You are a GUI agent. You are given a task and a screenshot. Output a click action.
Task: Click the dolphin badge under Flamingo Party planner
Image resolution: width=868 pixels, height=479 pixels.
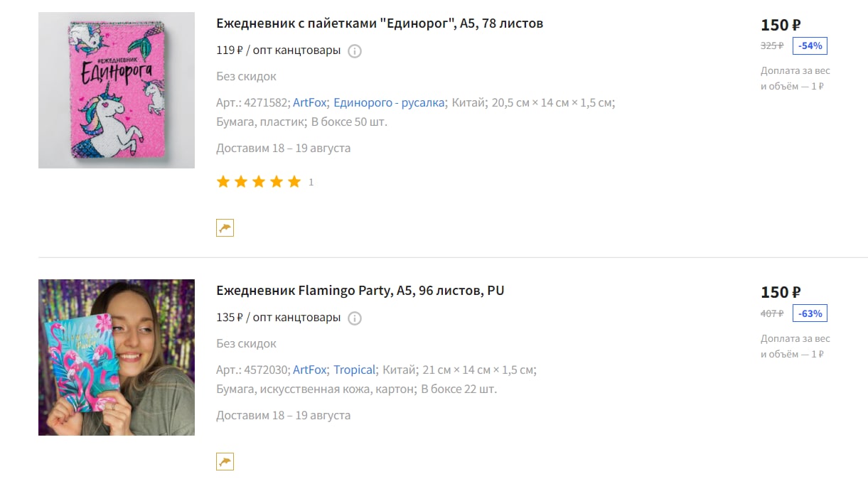[x=225, y=462]
